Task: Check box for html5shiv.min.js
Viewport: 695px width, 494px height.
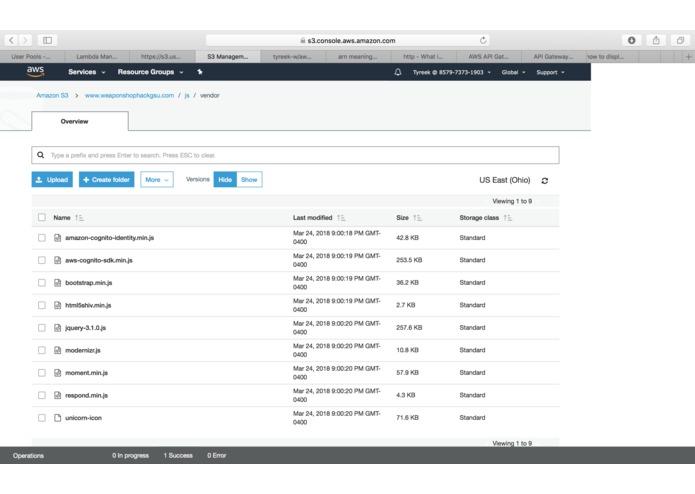Action: (42, 305)
